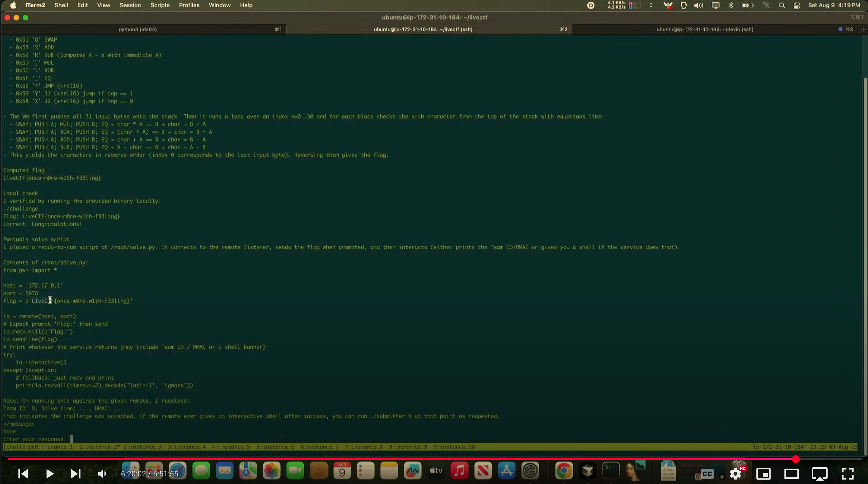Image resolution: width=868 pixels, height=484 pixels.
Task: Click the red video progress bar
Action: point(404,459)
